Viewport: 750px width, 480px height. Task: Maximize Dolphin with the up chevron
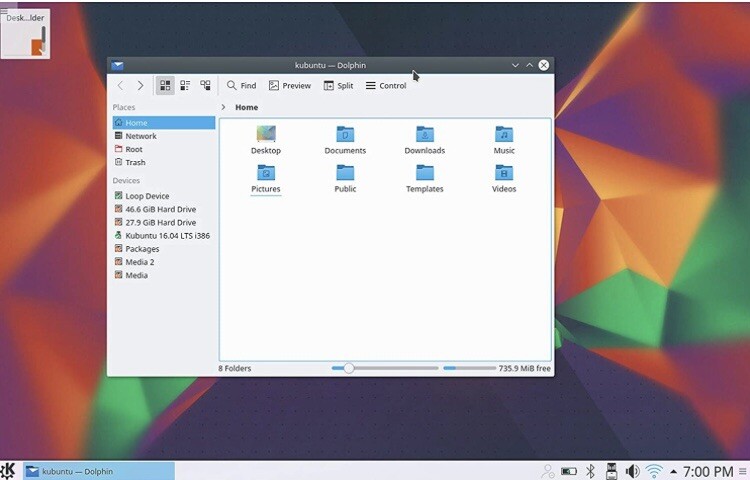pos(529,65)
